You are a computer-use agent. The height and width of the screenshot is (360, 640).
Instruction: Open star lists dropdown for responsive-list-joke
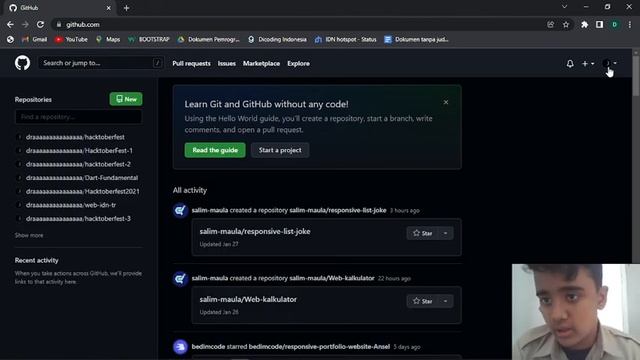(x=446, y=233)
